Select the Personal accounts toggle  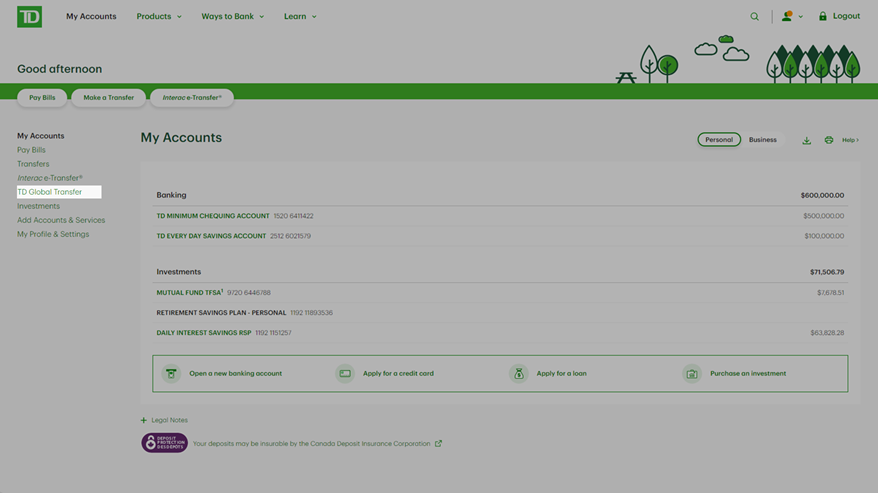(x=719, y=139)
